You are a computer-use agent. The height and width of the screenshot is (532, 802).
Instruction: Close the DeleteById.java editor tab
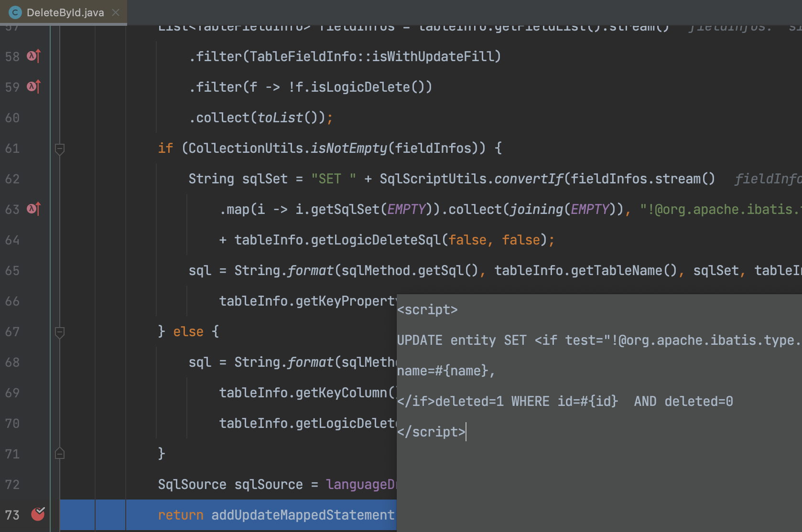tap(116, 12)
